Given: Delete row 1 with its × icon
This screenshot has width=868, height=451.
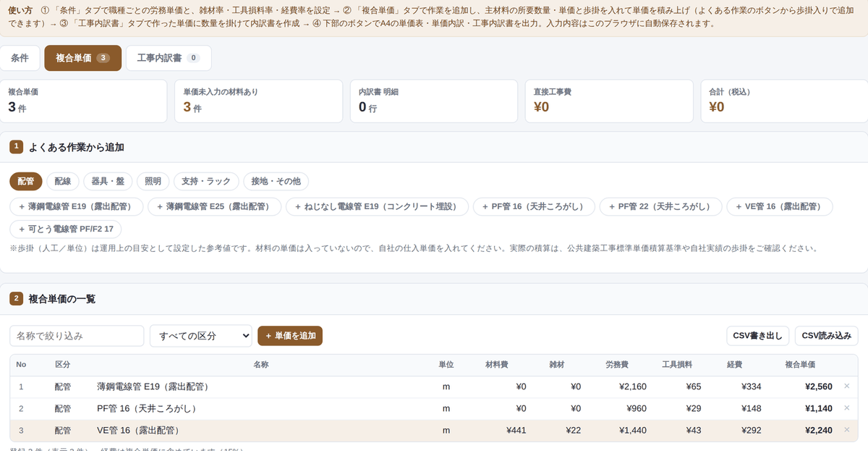Looking at the screenshot, I should (847, 387).
